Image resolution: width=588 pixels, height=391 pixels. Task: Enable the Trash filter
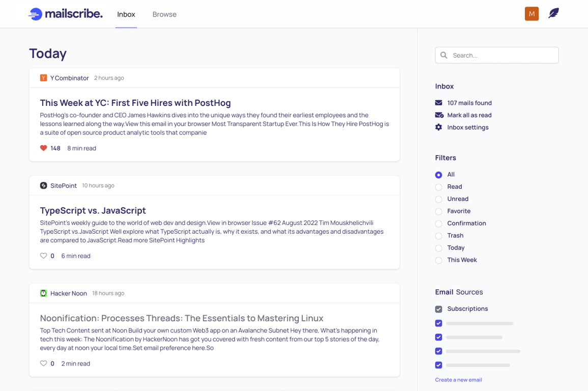click(x=438, y=235)
